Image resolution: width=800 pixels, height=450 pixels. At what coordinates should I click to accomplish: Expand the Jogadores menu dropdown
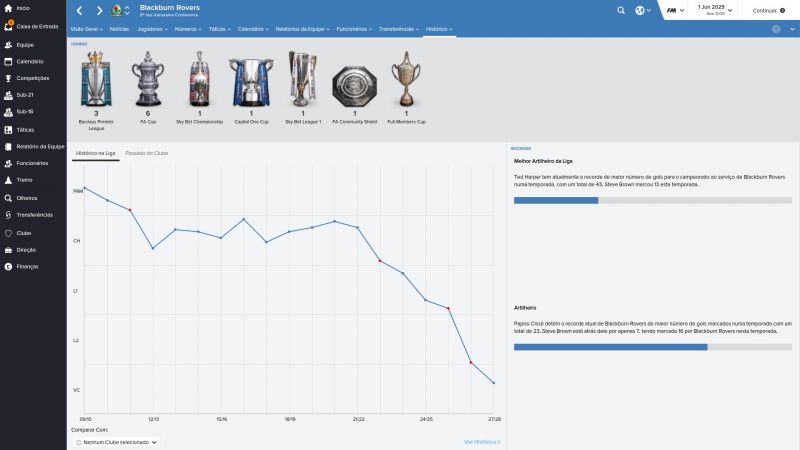pos(151,29)
